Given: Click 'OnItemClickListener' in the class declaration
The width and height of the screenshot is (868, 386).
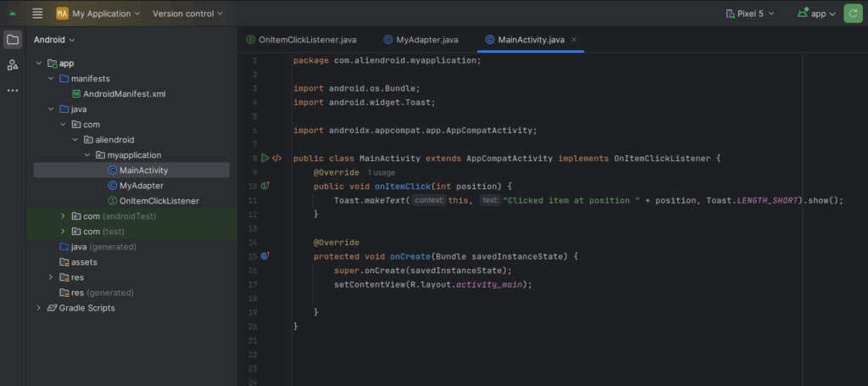Looking at the screenshot, I should point(662,159).
